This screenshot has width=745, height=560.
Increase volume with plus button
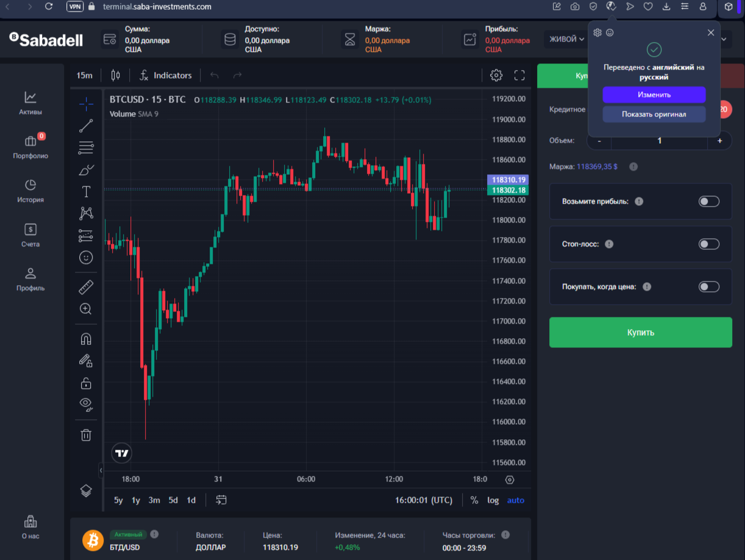[719, 141]
